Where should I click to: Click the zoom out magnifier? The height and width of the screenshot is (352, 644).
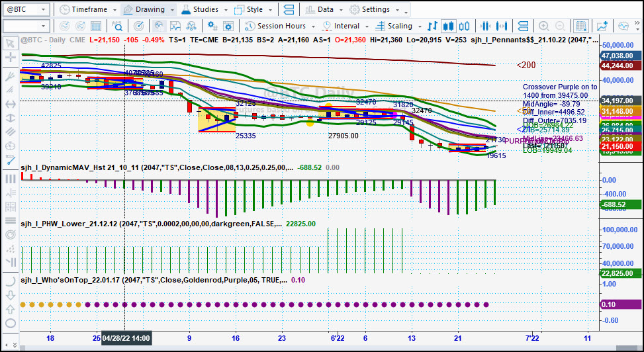[559, 26]
